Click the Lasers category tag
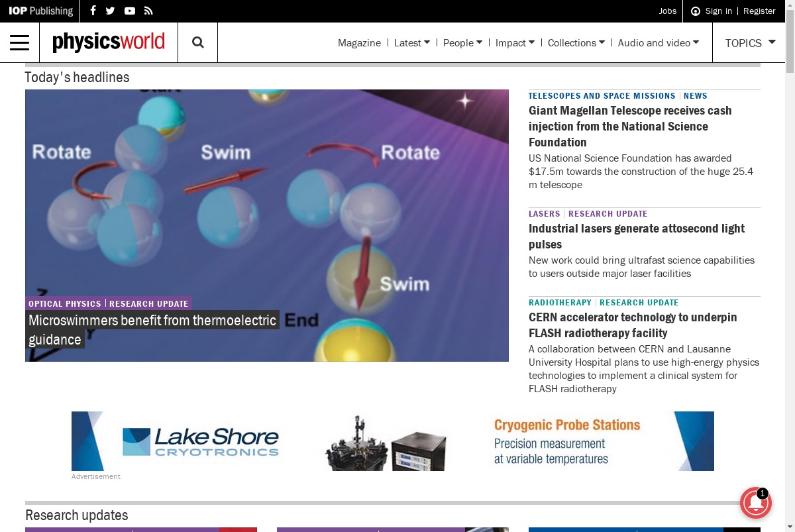The width and height of the screenshot is (795, 532). click(x=545, y=214)
